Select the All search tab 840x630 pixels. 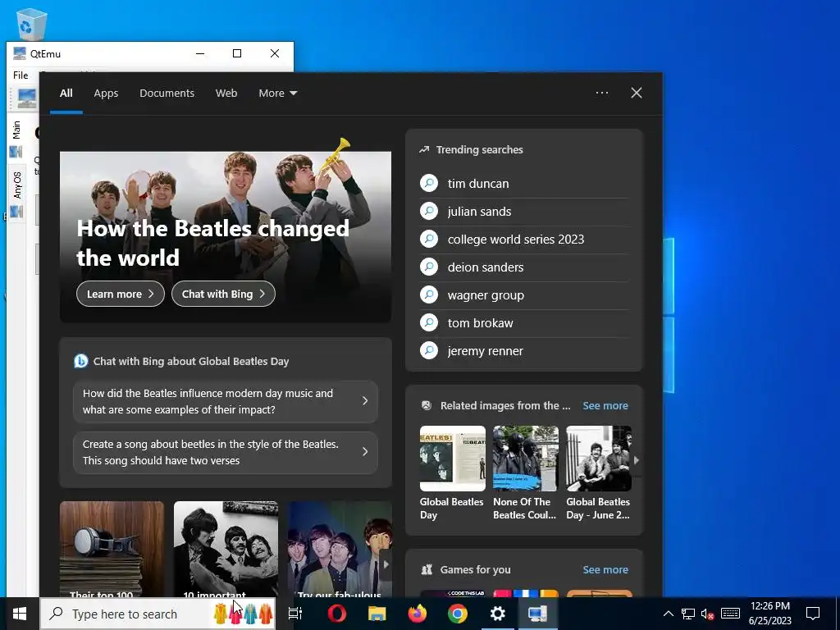click(66, 94)
